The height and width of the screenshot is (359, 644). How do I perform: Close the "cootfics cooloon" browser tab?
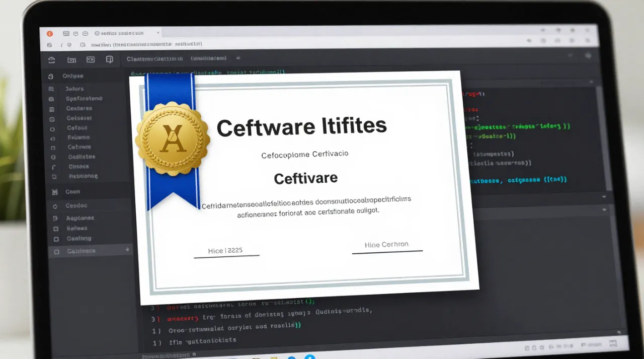click(158, 33)
